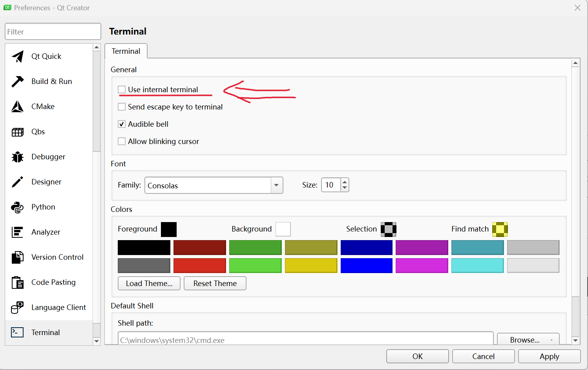Decrease font size with down arrow
The image size is (588, 370).
click(345, 188)
